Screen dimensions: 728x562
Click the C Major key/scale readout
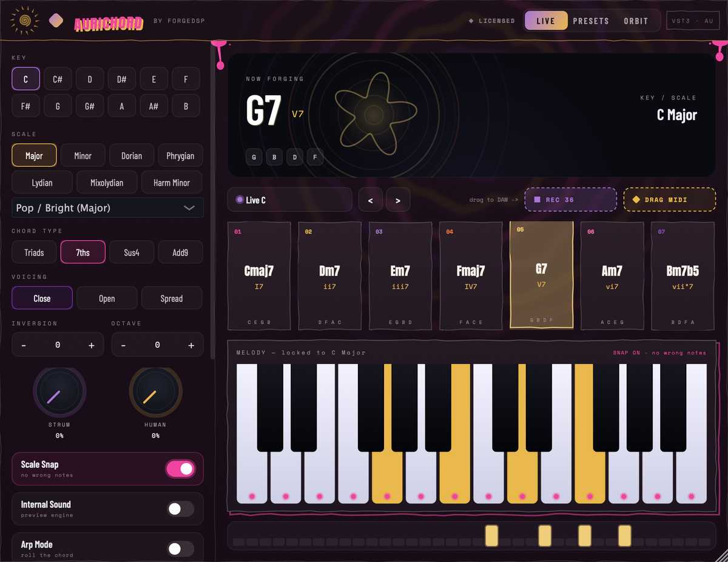point(677,115)
